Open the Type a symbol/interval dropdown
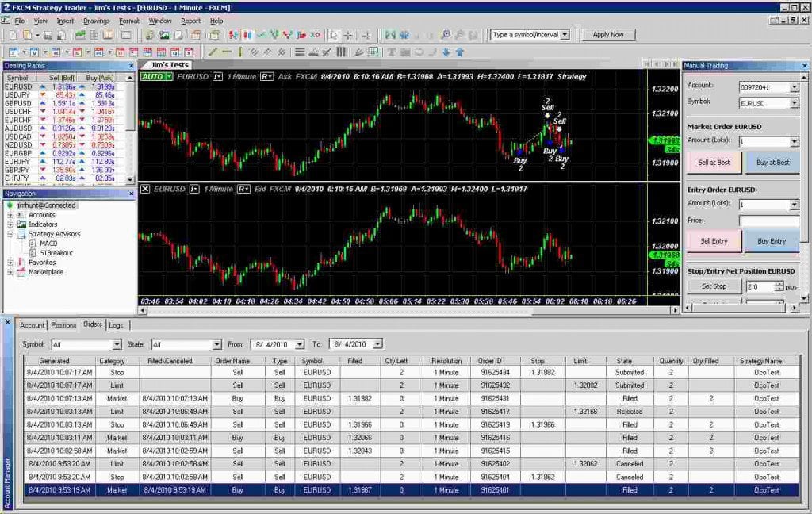Image resolution: width=812 pixels, height=514 pixels. click(x=565, y=35)
